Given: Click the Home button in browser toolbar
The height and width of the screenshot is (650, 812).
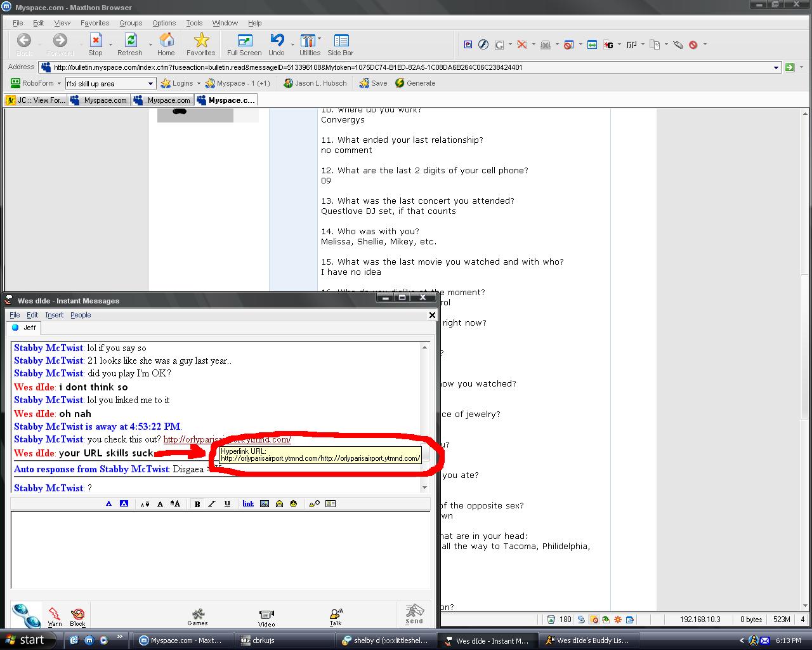Looking at the screenshot, I should [x=166, y=44].
